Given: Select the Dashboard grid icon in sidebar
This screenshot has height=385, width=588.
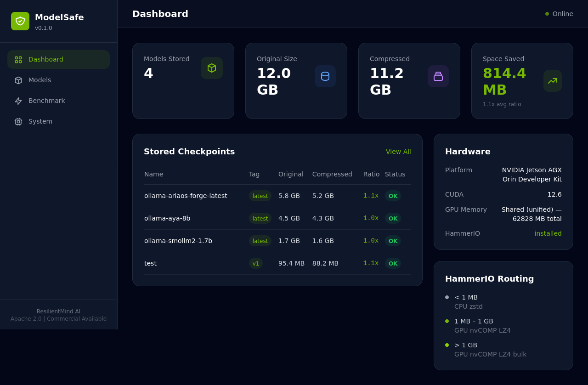Looking at the screenshot, I should [17, 59].
